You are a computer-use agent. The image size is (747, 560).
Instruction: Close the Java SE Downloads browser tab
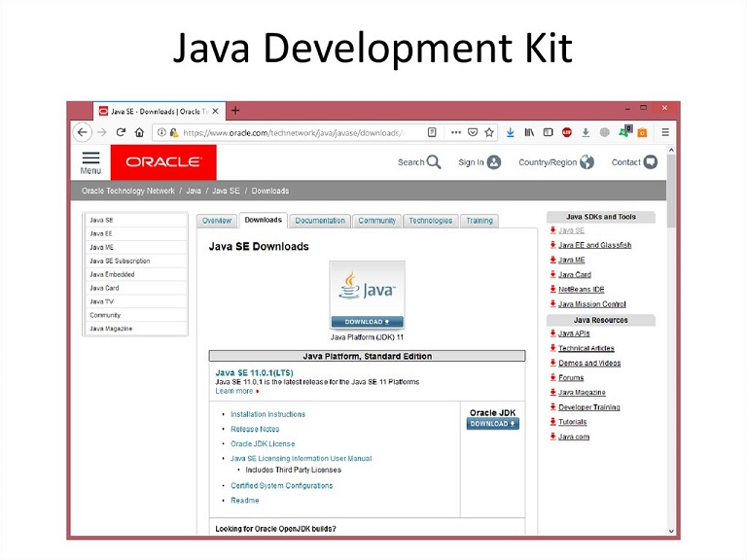(x=215, y=111)
